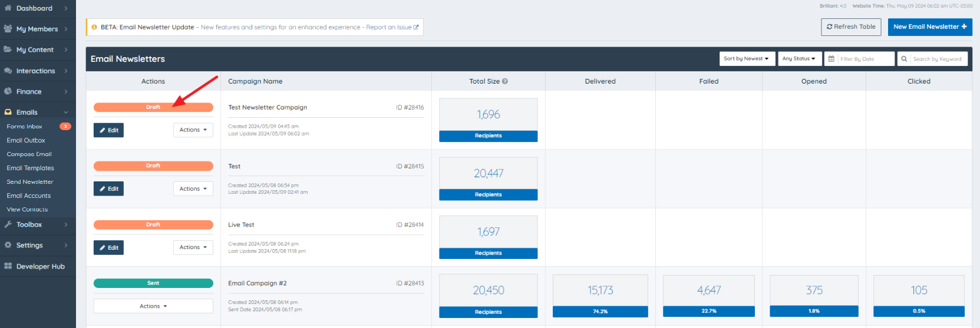980x328 pixels.
Task: Click the Live Test campaign name
Action: 241,225
